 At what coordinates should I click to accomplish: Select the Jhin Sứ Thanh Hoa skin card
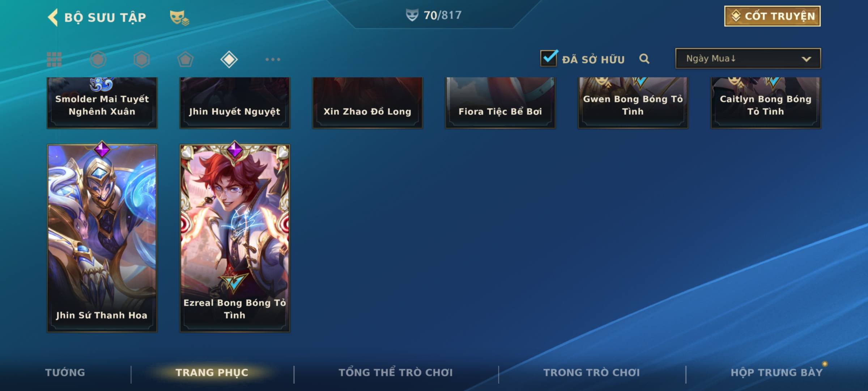click(102, 238)
